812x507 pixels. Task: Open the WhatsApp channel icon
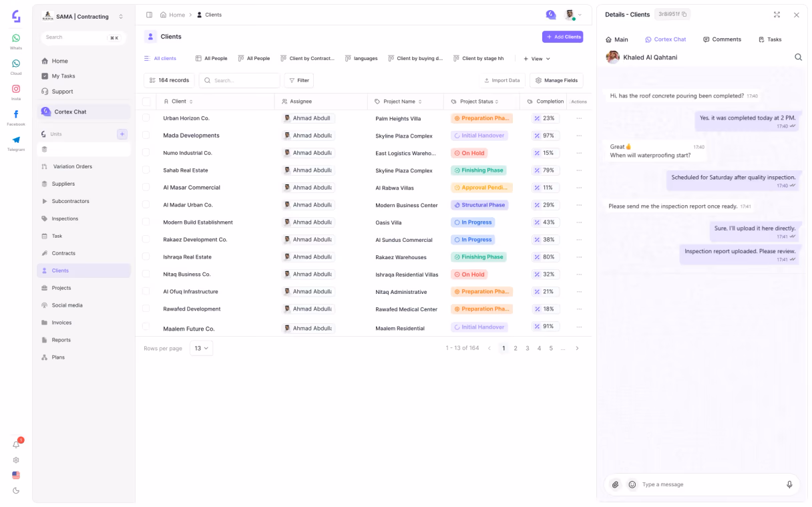pyautogui.click(x=16, y=38)
